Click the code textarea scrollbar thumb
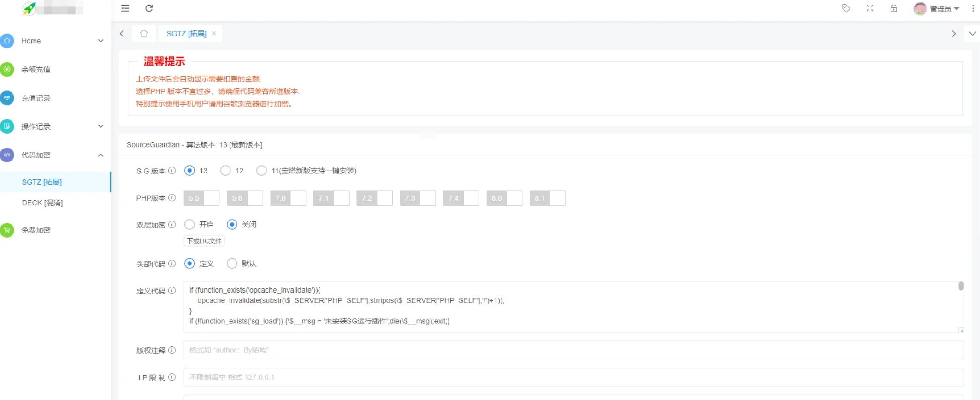980x400 pixels. click(x=961, y=286)
